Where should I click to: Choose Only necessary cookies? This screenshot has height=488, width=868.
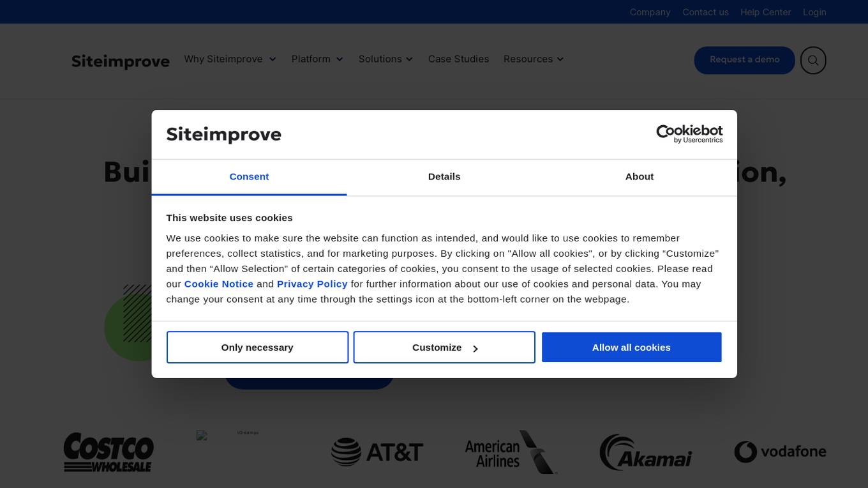click(257, 347)
